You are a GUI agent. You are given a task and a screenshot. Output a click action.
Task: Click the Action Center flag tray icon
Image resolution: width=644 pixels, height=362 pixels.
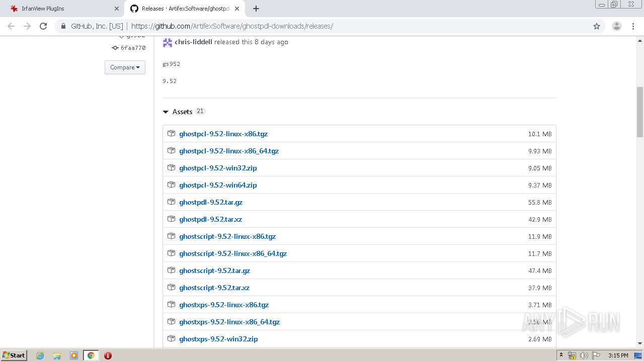tap(596, 355)
